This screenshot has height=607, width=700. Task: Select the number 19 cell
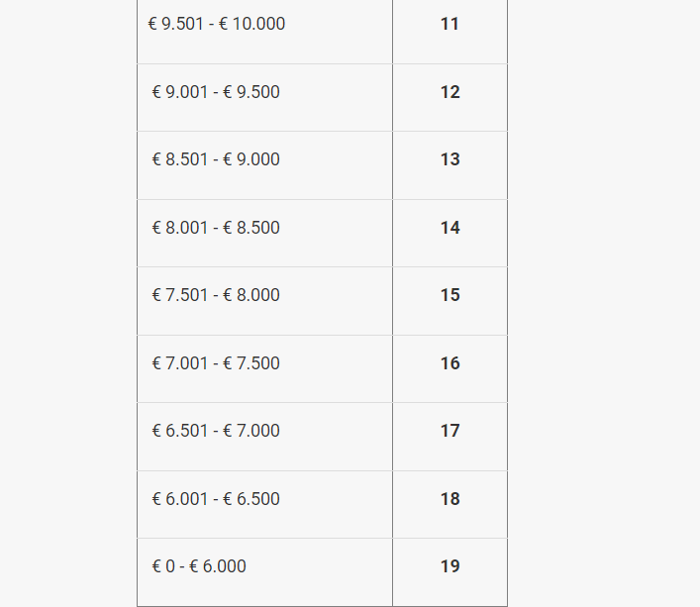(450, 566)
